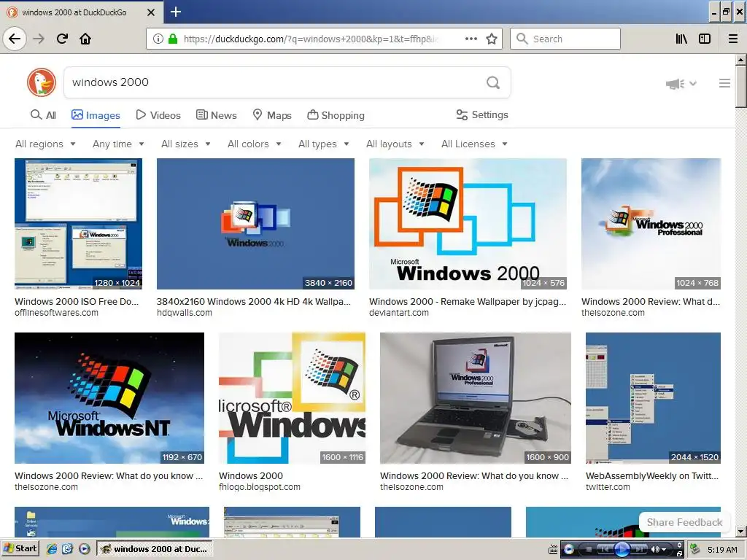Open the DuckDuckGo megaphone notifications icon
This screenshot has width=747, height=560.
click(x=676, y=84)
